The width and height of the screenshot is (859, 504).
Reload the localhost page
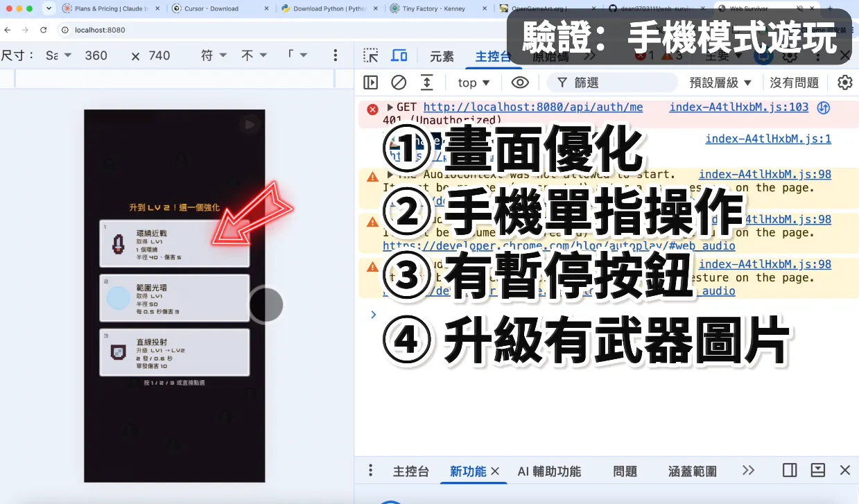tap(44, 30)
